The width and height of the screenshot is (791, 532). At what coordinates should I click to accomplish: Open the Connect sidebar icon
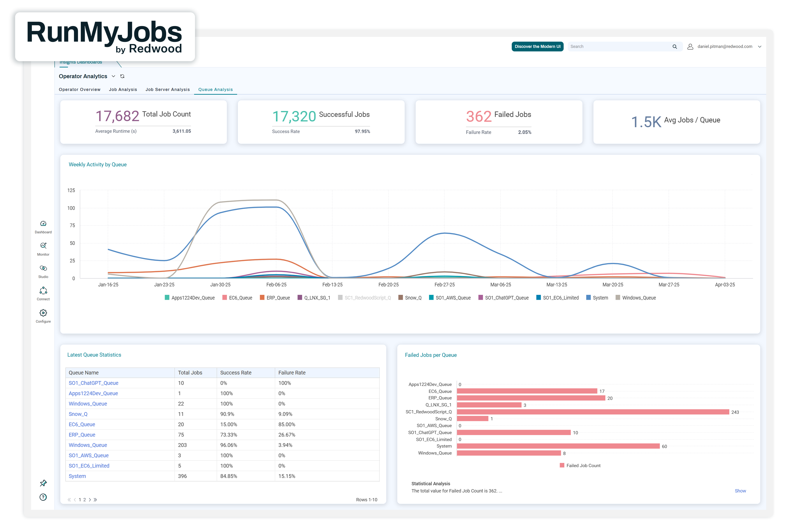[x=43, y=291]
